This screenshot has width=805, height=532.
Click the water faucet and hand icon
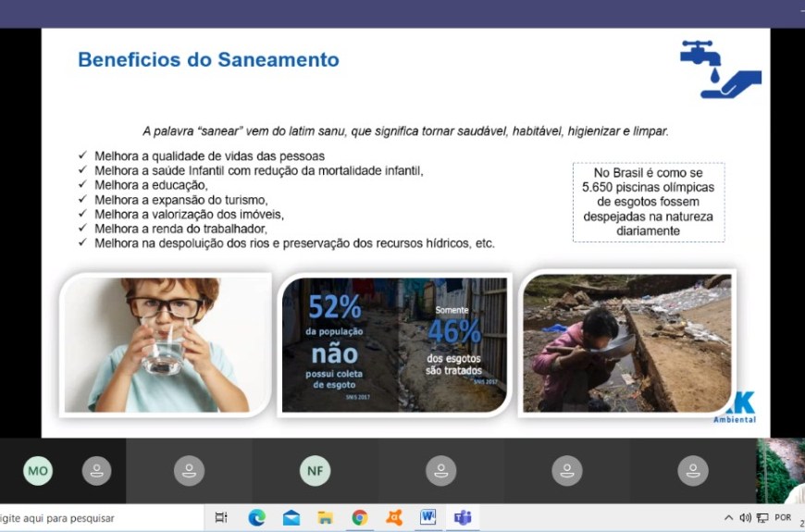(x=720, y=69)
